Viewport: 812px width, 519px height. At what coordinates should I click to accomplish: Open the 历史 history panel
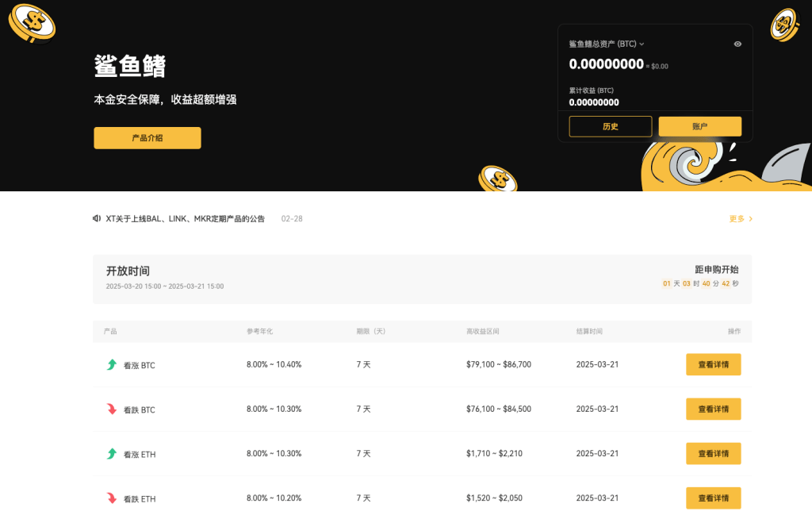click(x=610, y=126)
